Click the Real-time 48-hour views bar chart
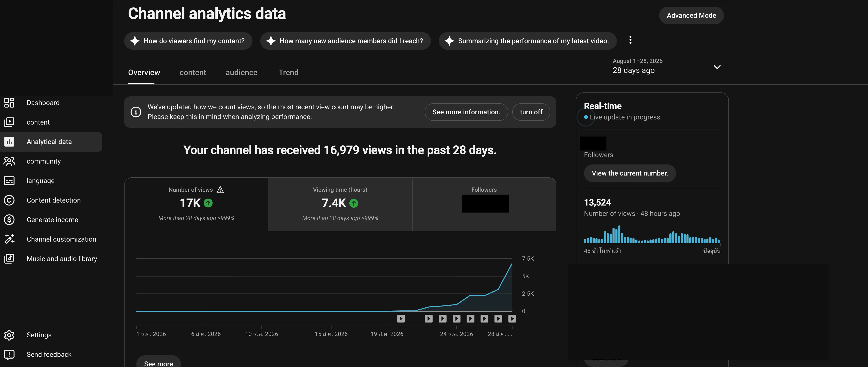The image size is (868, 367). click(652, 234)
